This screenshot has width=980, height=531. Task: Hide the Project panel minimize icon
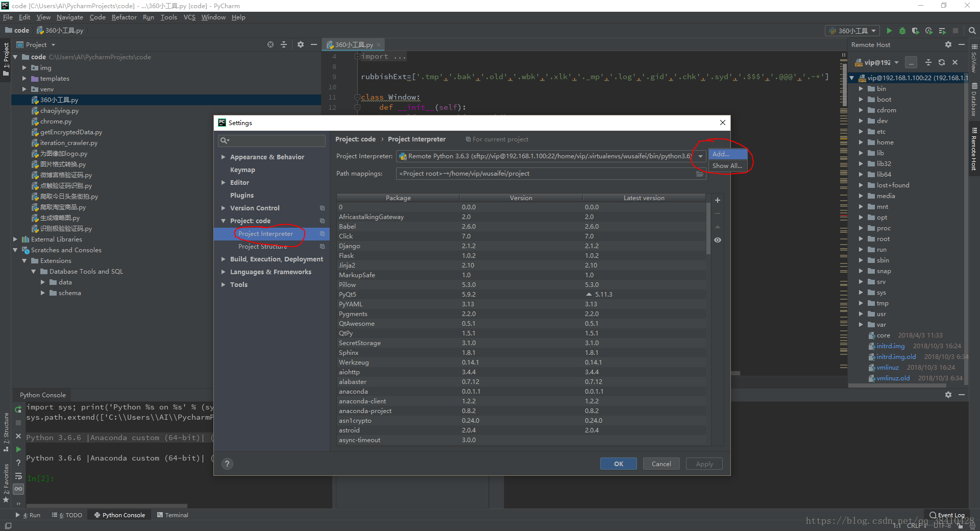pyautogui.click(x=314, y=44)
